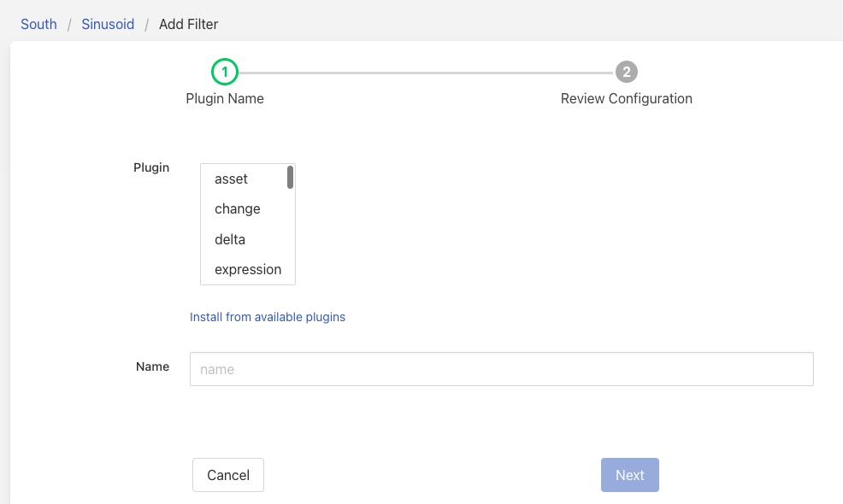Open Install from available plugins
Viewport: 843px width, 504px height.
point(268,317)
